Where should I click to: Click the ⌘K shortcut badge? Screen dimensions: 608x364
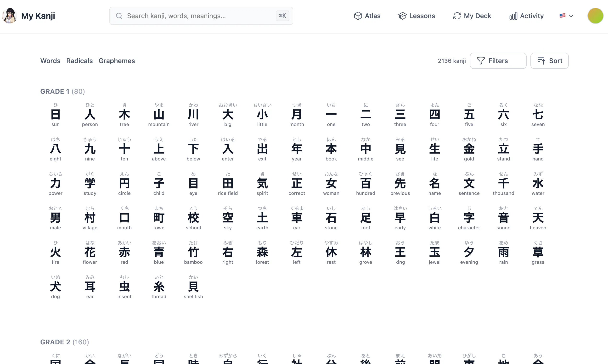pos(282,16)
